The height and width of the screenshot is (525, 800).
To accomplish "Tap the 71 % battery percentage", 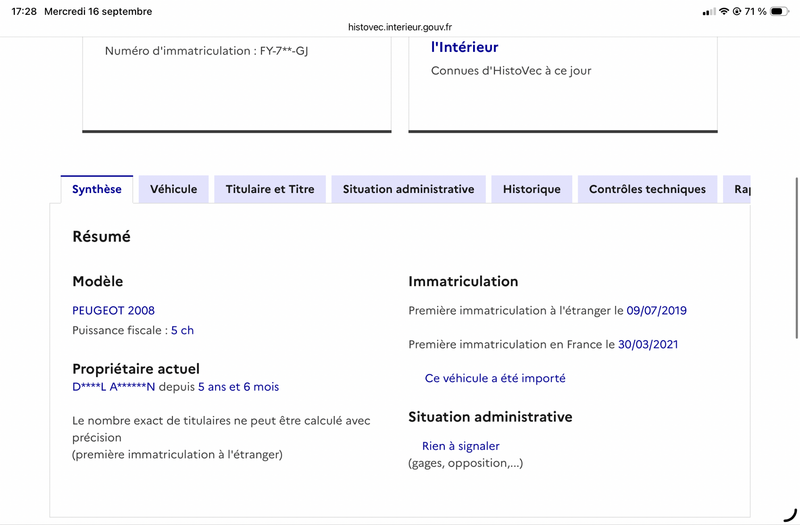I will (756, 11).
